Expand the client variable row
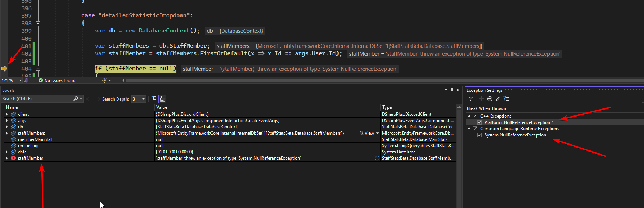 pos(7,114)
